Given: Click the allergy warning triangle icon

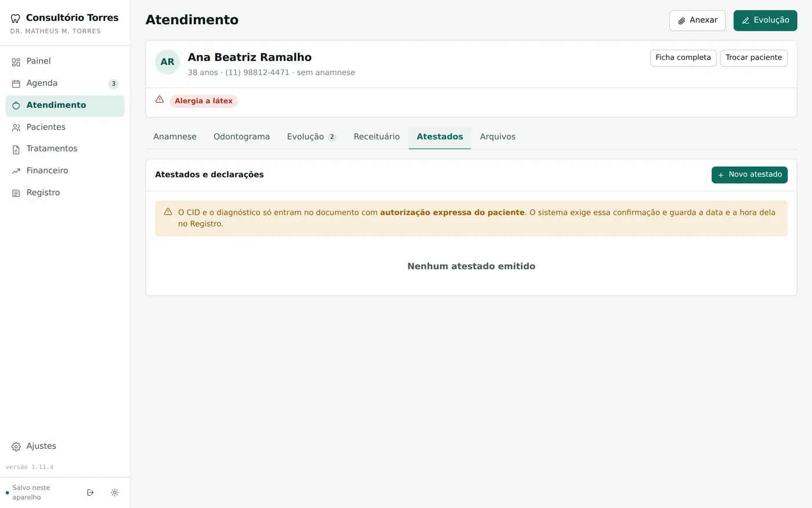Looking at the screenshot, I should pyautogui.click(x=159, y=99).
